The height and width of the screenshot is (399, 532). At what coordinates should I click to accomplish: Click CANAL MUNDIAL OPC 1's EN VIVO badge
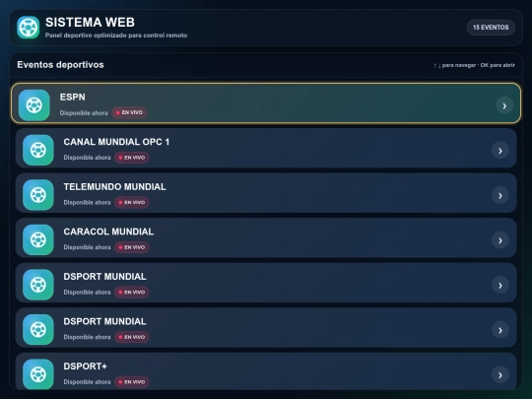coord(132,158)
